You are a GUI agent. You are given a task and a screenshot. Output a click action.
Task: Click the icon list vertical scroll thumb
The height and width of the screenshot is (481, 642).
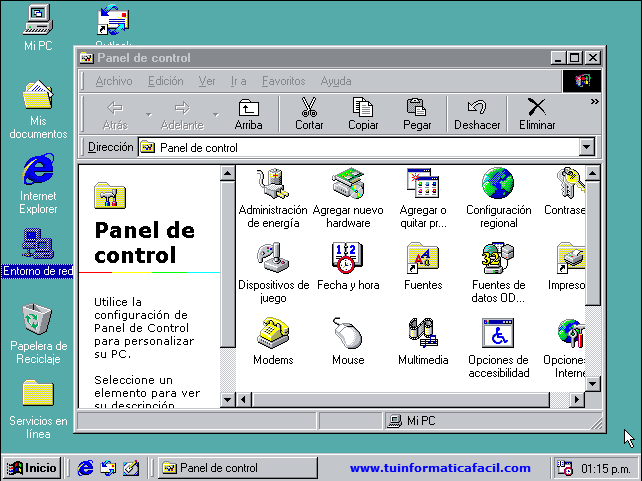(x=592, y=243)
